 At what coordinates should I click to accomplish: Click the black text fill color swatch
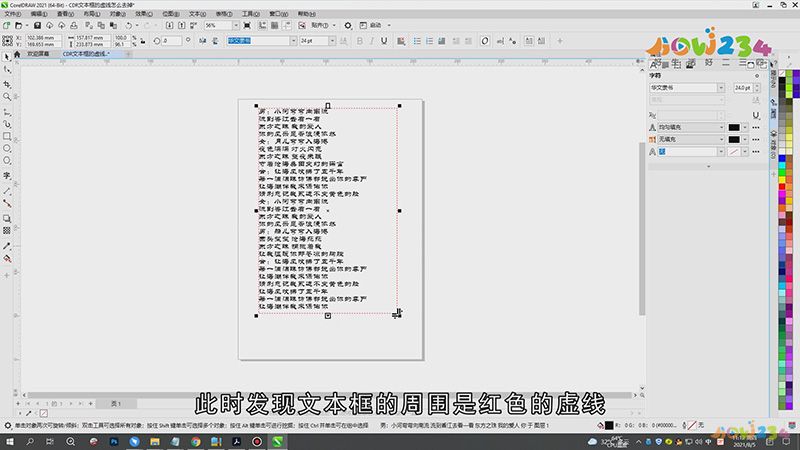[x=734, y=127]
